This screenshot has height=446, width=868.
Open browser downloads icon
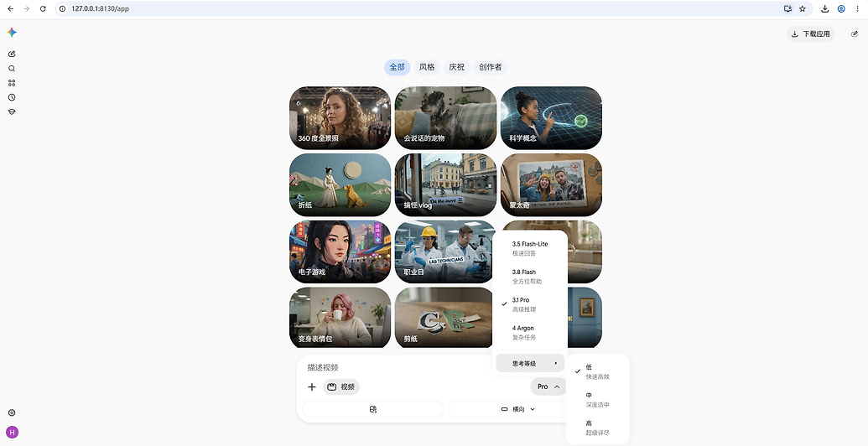(x=825, y=9)
